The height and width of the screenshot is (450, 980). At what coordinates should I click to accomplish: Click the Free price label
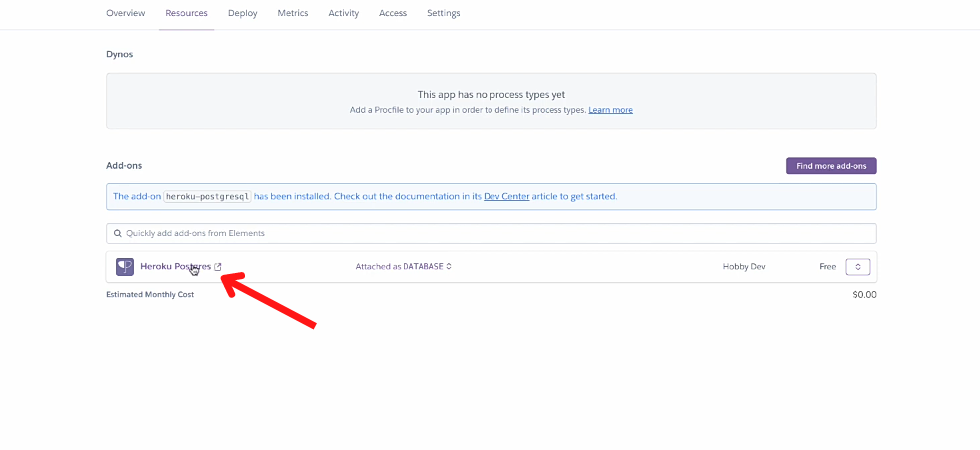click(x=827, y=267)
